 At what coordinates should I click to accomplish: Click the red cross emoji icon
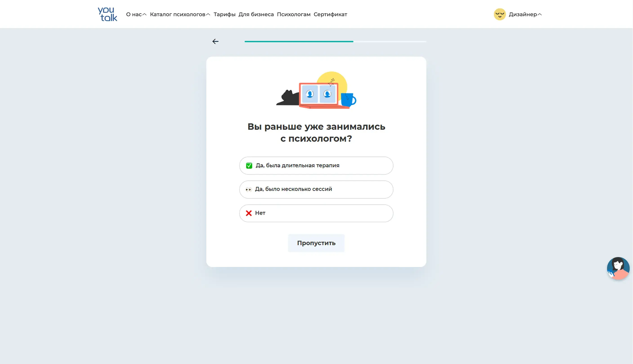click(248, 213)
